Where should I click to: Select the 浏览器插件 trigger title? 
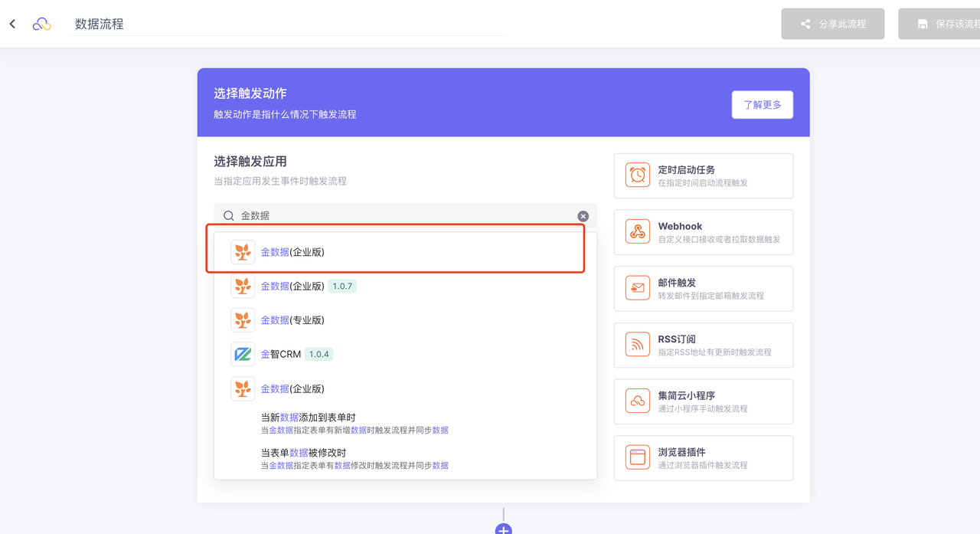(682, 453)
